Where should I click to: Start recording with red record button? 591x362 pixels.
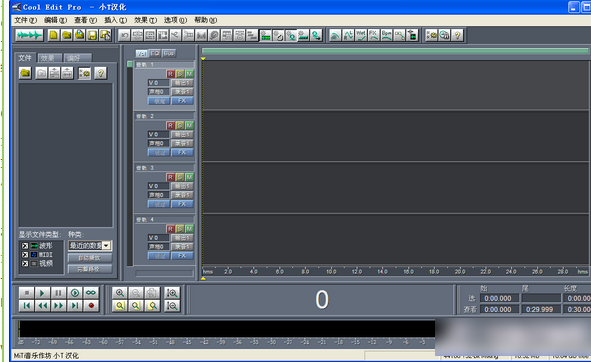pyautogui.click(x=91, y=305)
